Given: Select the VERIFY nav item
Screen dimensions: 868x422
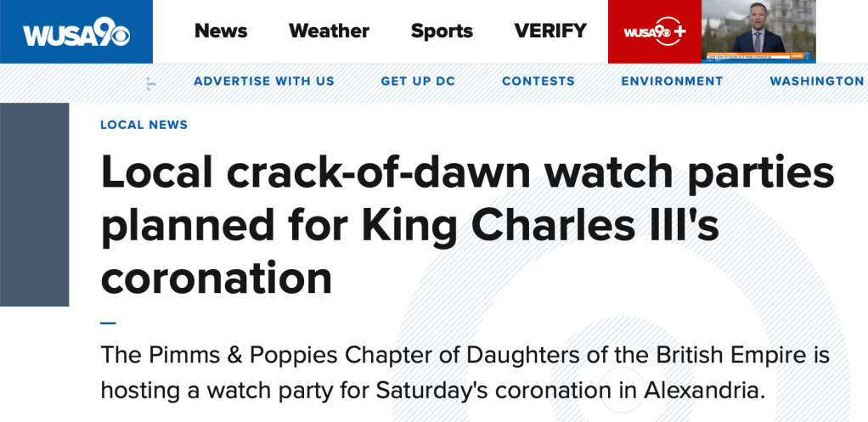Looking at the screenshot, I should pyautogui.click(x=550, y=31).
